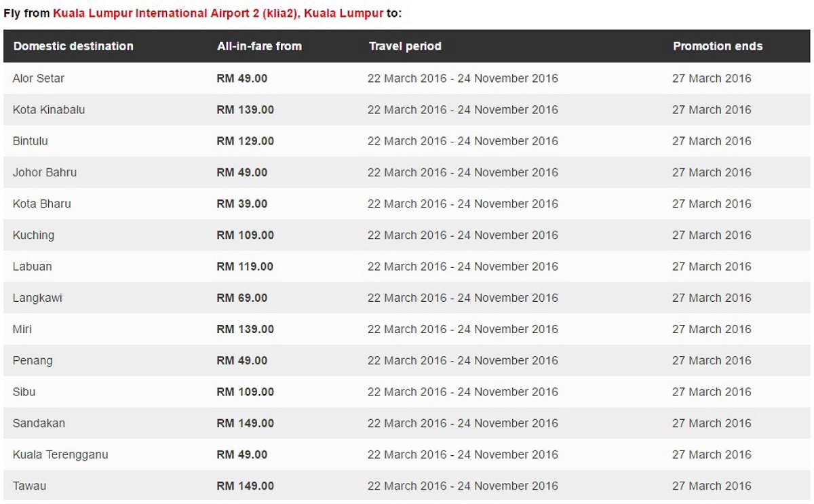Click the Tawau destination name
The height and width of the screenshot is (504, 814).
(29, 486)
